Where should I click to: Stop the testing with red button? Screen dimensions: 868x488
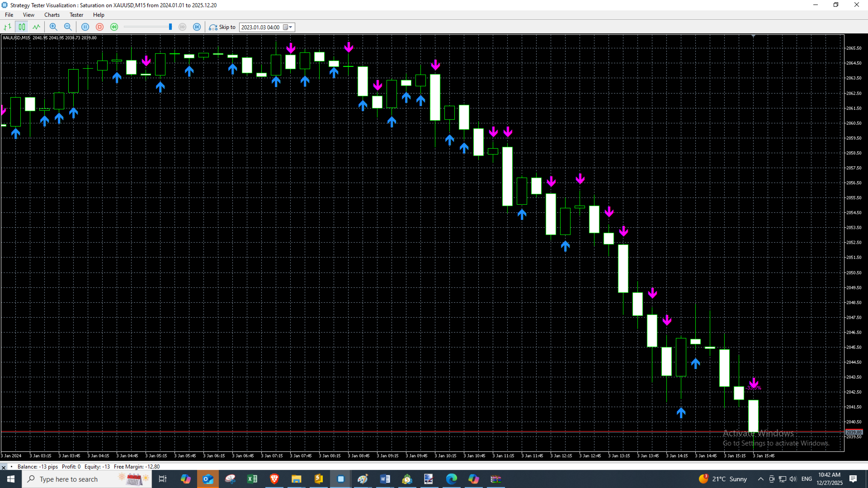click(99, 27)
